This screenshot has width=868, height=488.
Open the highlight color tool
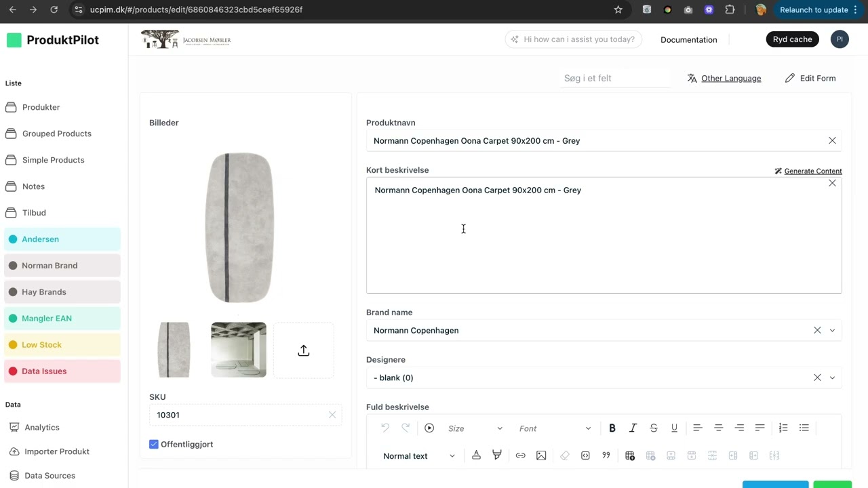coord(497,455)
